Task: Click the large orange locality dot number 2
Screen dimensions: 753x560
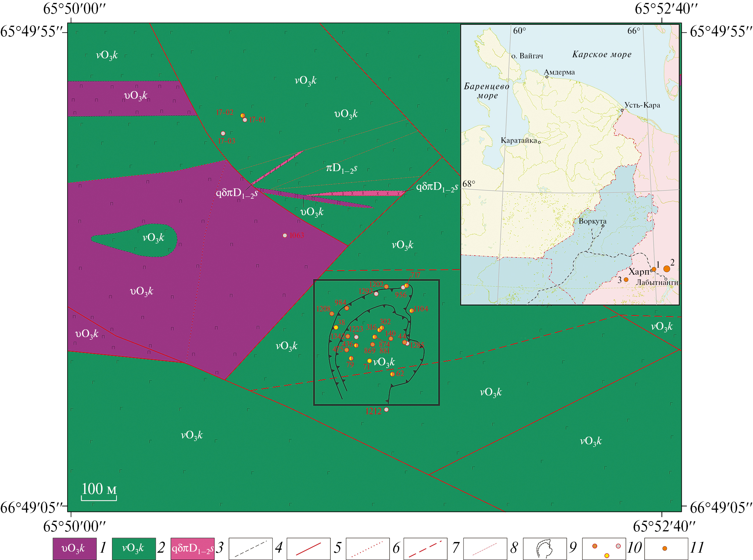Action: pyautogui.click(x=667, y=269)
